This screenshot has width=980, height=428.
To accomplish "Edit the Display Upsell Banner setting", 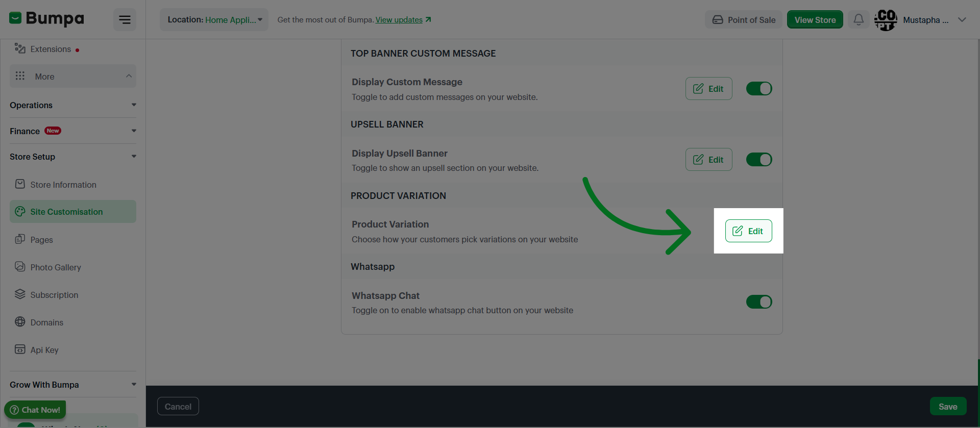I will [x=708, y=160].
